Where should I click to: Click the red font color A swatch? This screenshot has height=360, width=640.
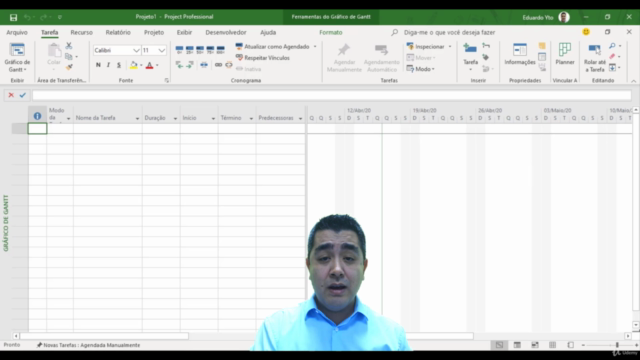point(149,65)
